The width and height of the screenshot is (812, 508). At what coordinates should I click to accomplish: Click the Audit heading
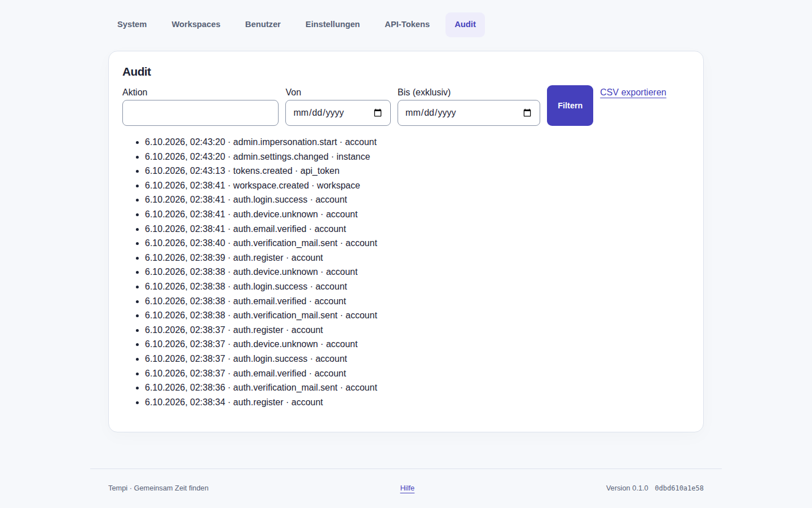click(x=137, y=72)
